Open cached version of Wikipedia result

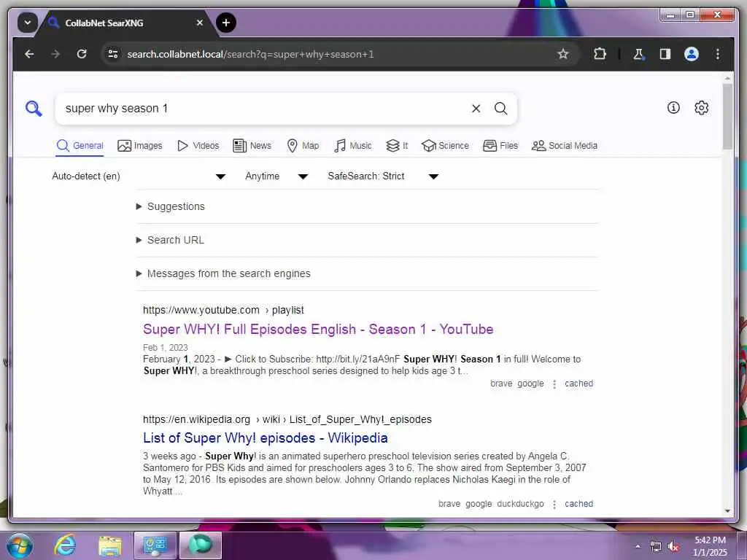point(578,504)
